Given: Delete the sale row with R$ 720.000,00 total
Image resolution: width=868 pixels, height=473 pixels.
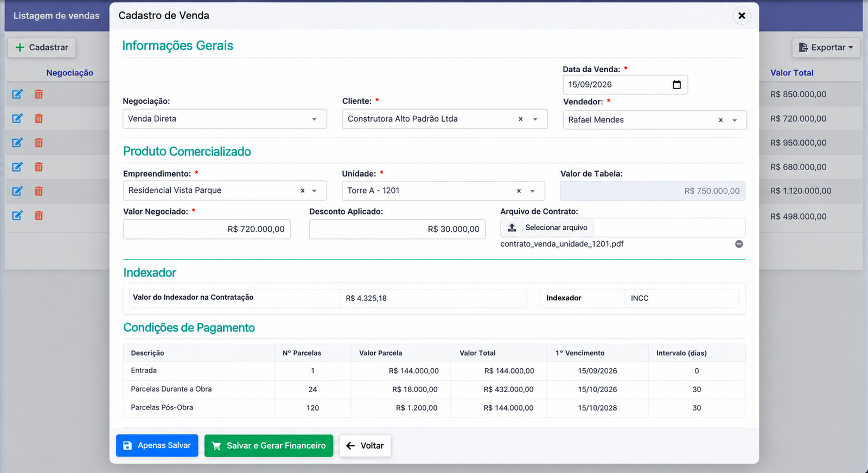Looking at the screenshot, I should click(39, 118).
